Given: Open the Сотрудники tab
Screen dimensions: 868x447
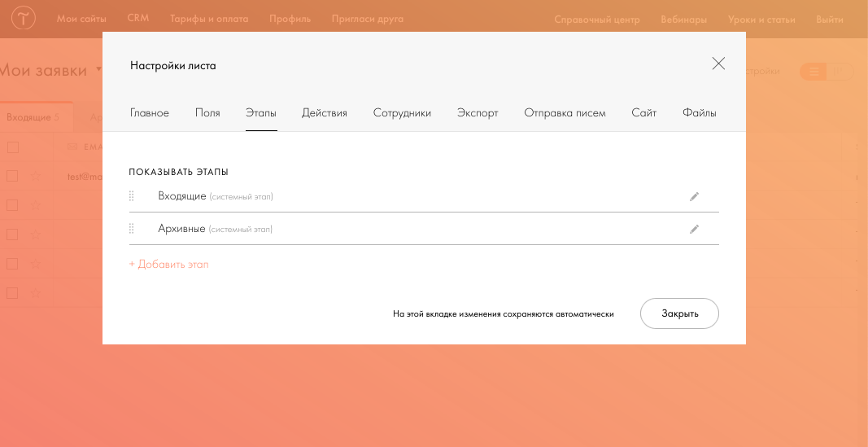Looking at the screenshot, I should point(402,113).
